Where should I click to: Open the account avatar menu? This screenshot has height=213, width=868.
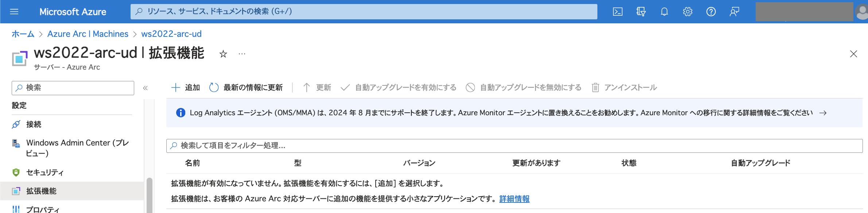point(861,12)
